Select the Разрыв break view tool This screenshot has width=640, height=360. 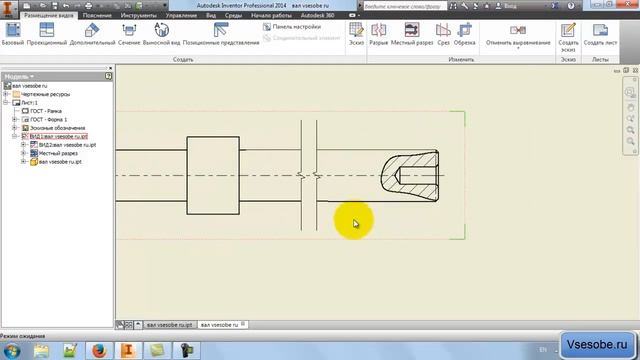(378, 34)
